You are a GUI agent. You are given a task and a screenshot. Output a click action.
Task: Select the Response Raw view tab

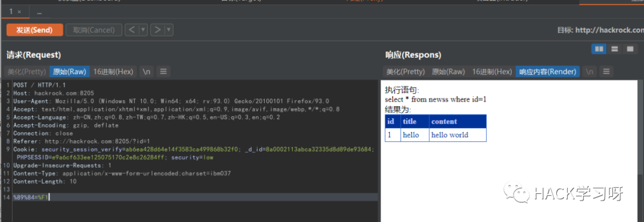[448, 72]
